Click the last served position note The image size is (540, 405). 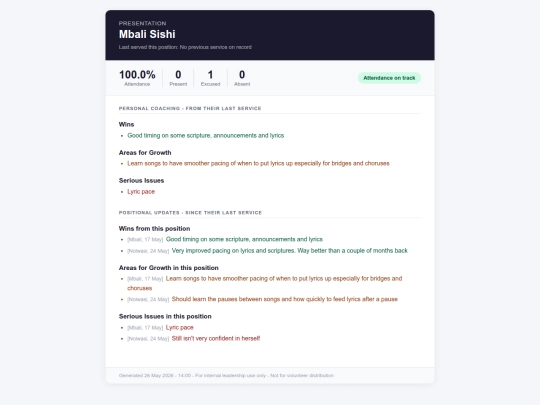pyautogui.click(x=185, y=47)
